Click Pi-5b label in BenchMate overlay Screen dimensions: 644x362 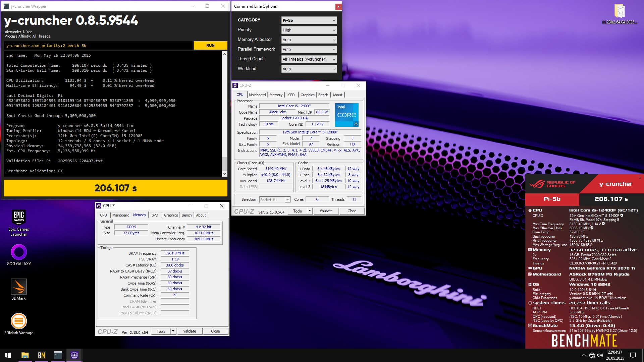point(552,199)
